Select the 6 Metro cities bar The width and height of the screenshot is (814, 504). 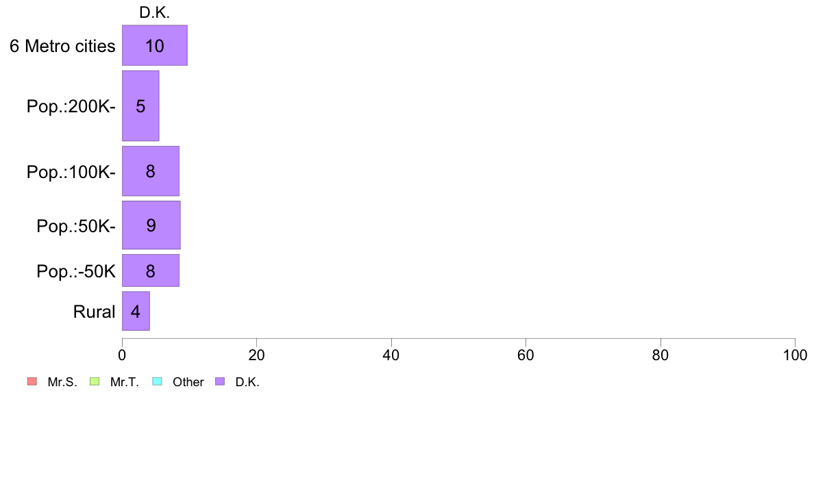coord(155,45)
